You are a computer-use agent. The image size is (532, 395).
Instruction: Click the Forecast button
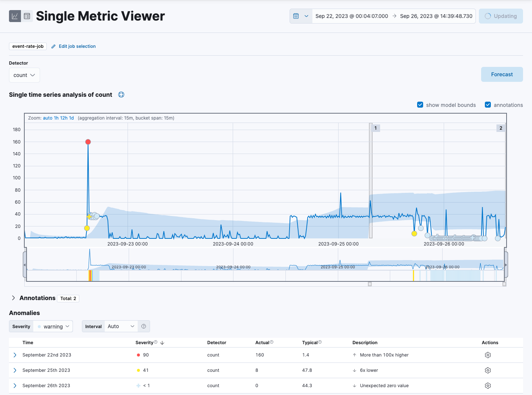click(x=502, y=74)
